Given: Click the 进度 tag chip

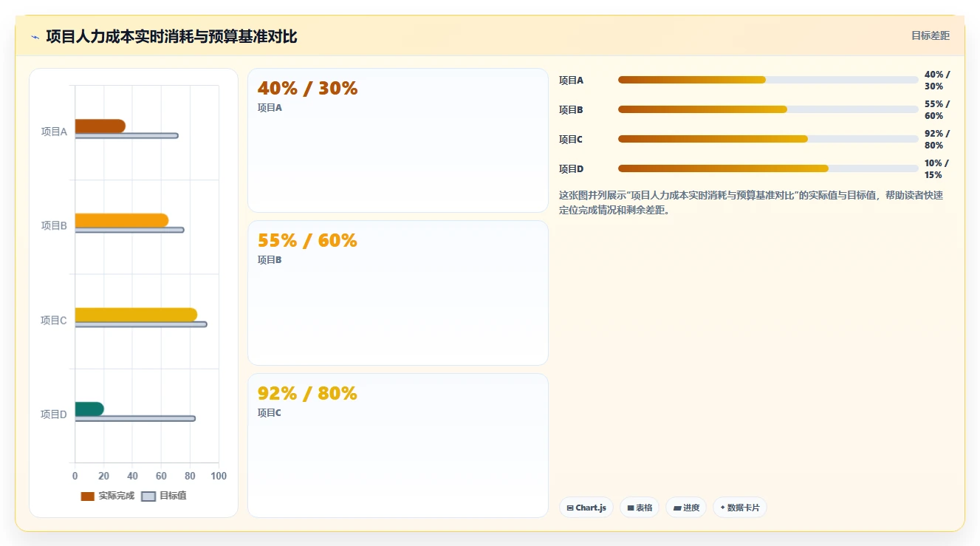Looking at the screenshot, I should click(686, 508).
